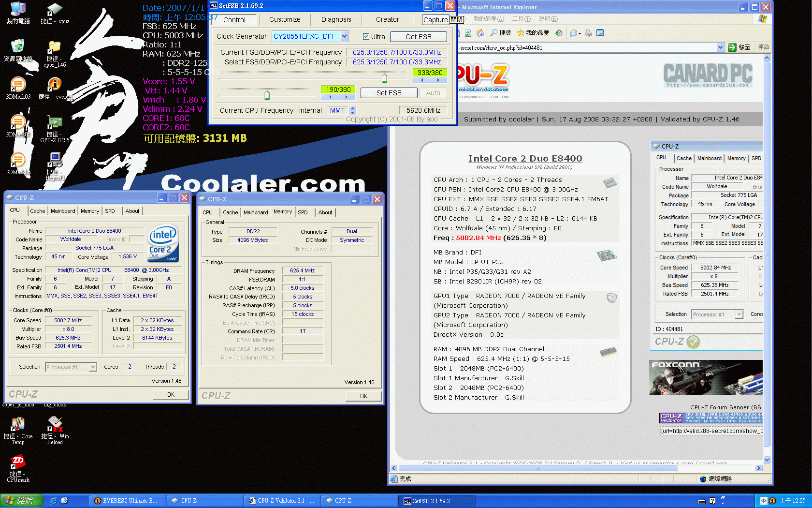This screenshot has height=508, width=812.
Task: Click the Auto button in SetFSB
Action: 433,93
